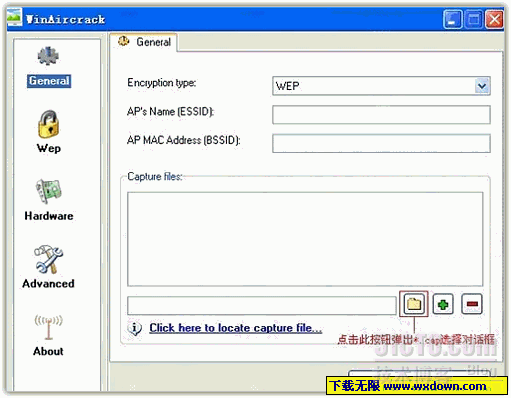The height and width of the screenshot is (398, 511).
Task: Click the red minus remove file button
Action: coord(472,304)
